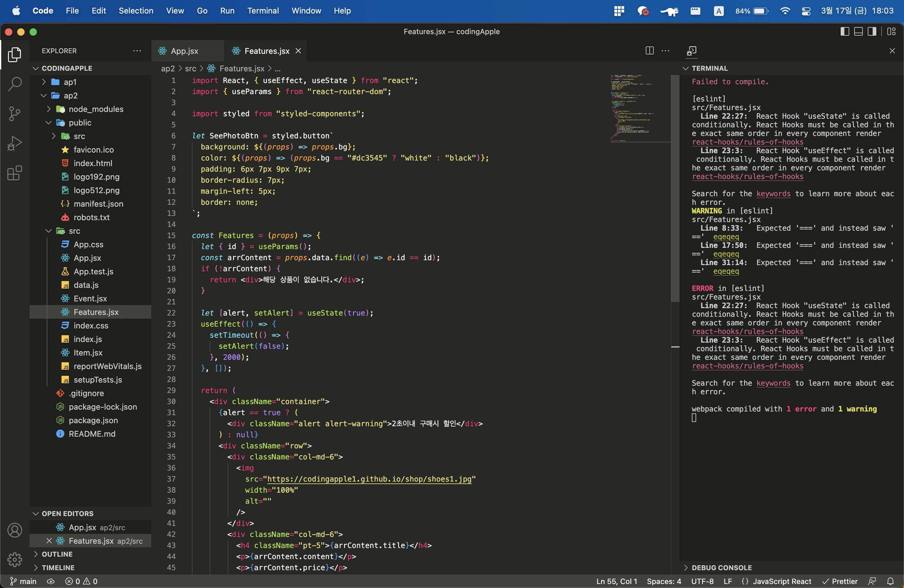Open the Search view in activity bar
Image resolution: width=904 pixels, height=588 pixels.
(14, 84)
